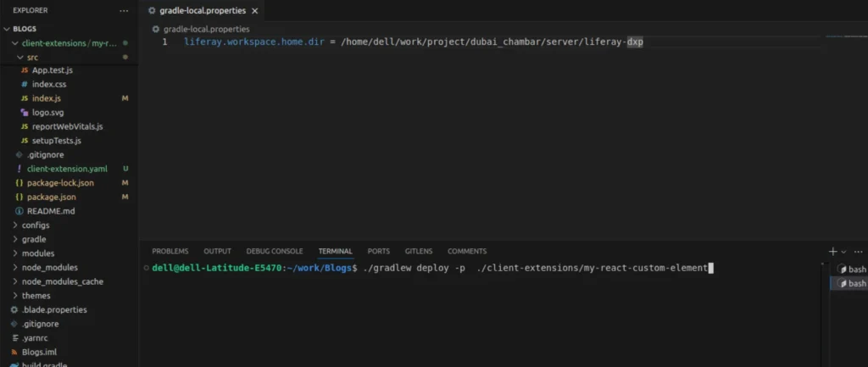Click the braces icon of package.json

tap(19, 197)
